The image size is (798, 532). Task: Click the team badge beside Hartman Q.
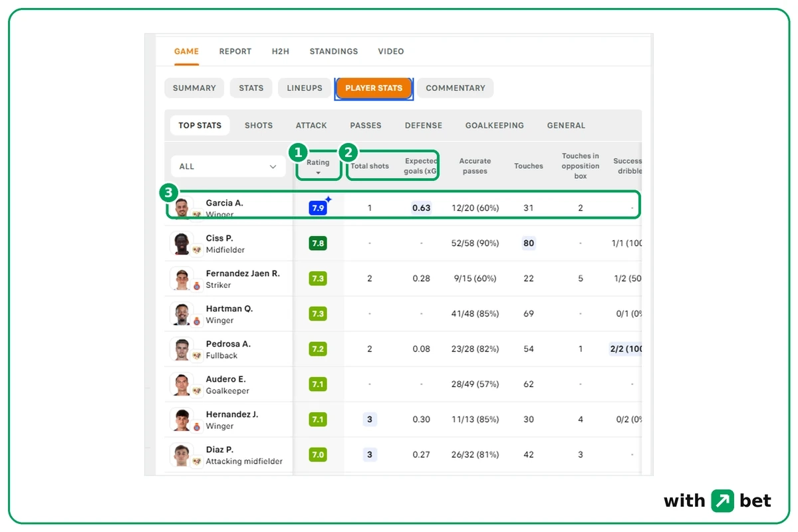coord(197,321)
